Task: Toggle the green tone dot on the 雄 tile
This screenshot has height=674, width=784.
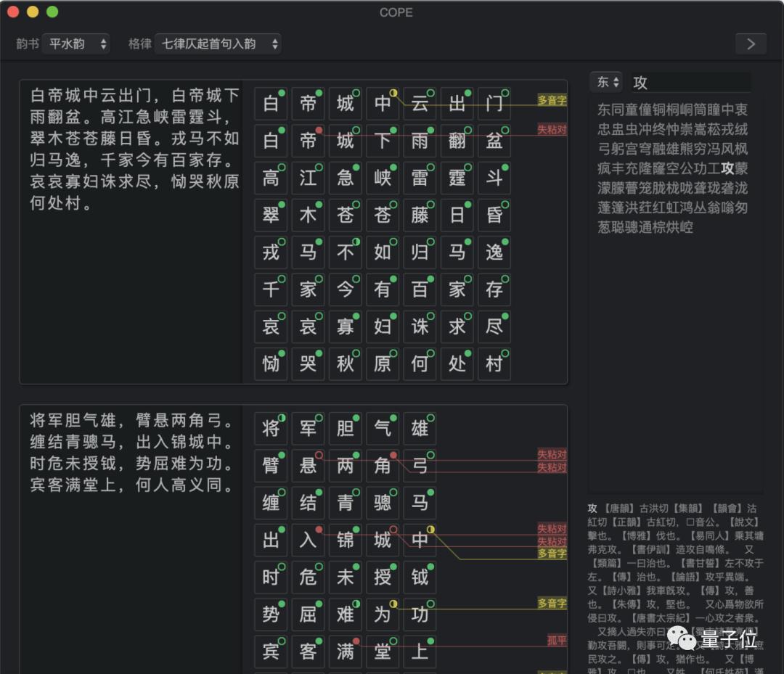Action: pyautogui.click(x=430, y=419)
